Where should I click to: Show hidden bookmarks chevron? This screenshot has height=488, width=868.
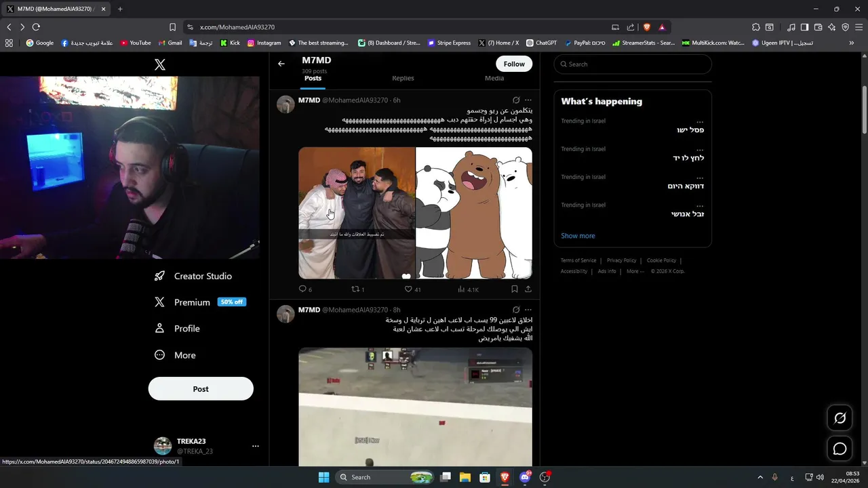[852, 43]
